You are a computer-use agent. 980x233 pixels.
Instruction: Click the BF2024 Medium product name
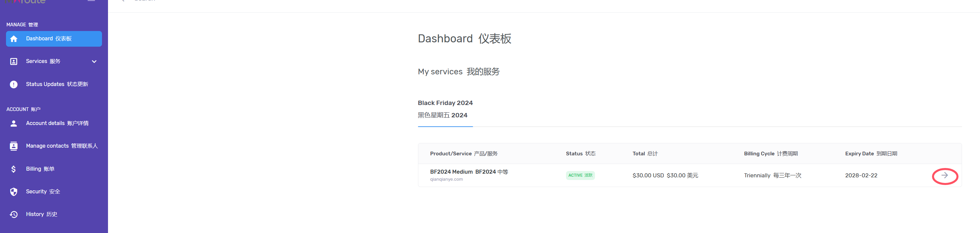coord(469,172)
